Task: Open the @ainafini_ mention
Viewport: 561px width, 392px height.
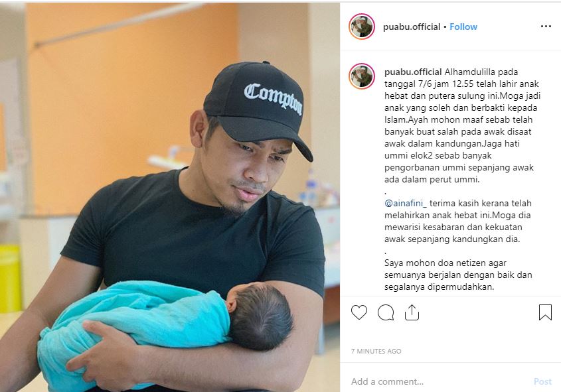Action: (x=406, y=204)
